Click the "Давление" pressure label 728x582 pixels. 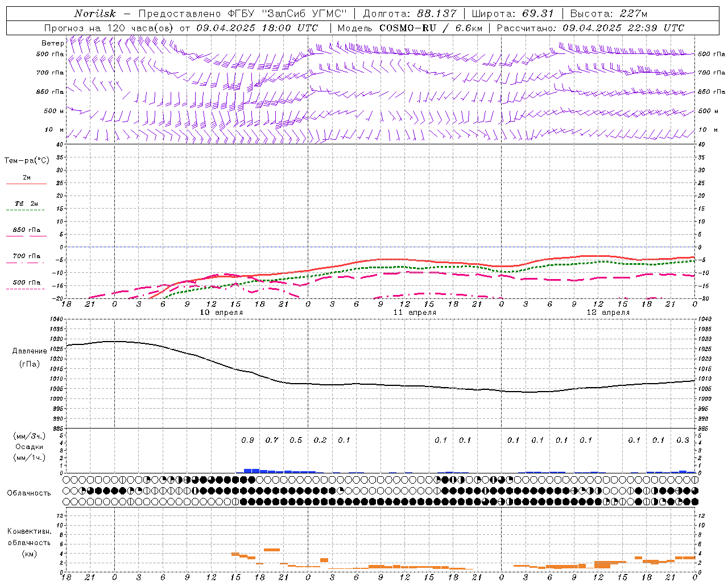[x=30, y=351]
